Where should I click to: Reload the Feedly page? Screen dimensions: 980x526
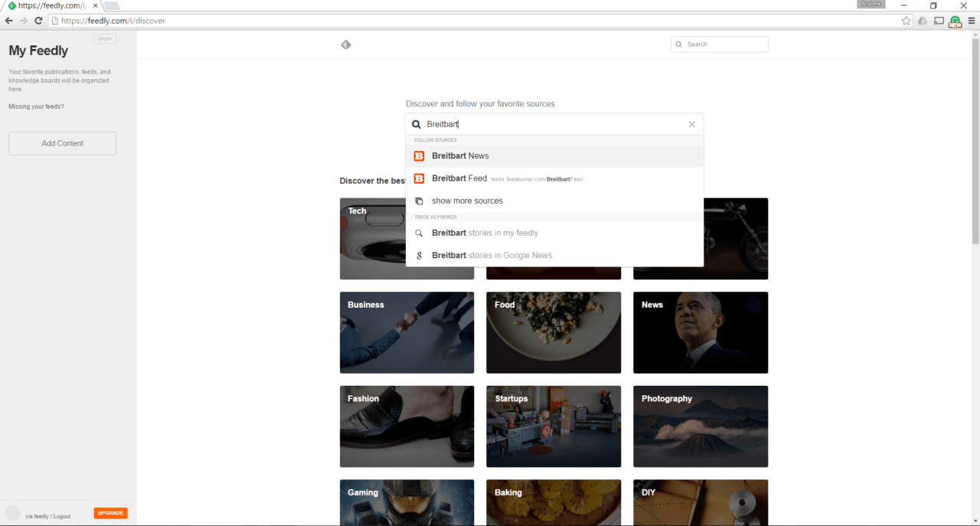(38, 21)
